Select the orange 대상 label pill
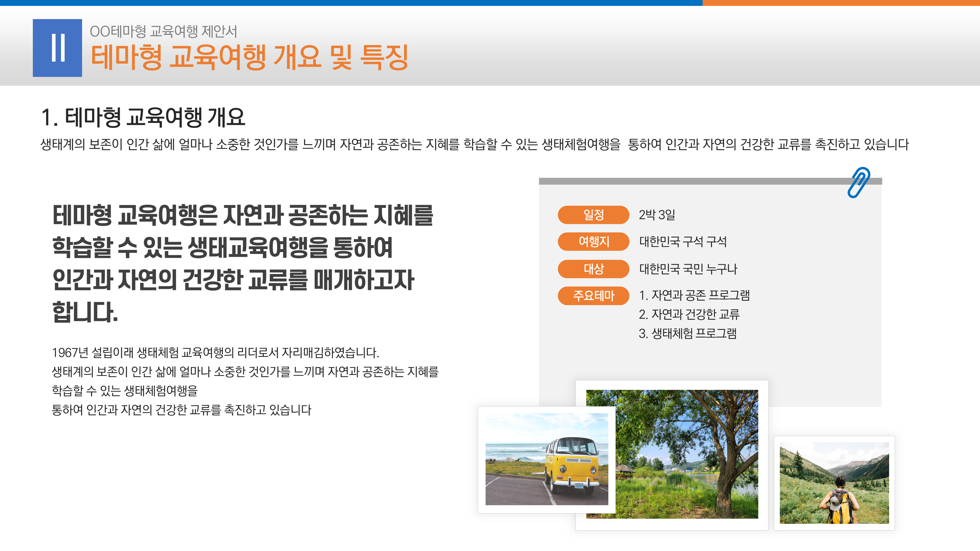Image resolution: width=980 pixels, height=551 pixels. (593, 269)
